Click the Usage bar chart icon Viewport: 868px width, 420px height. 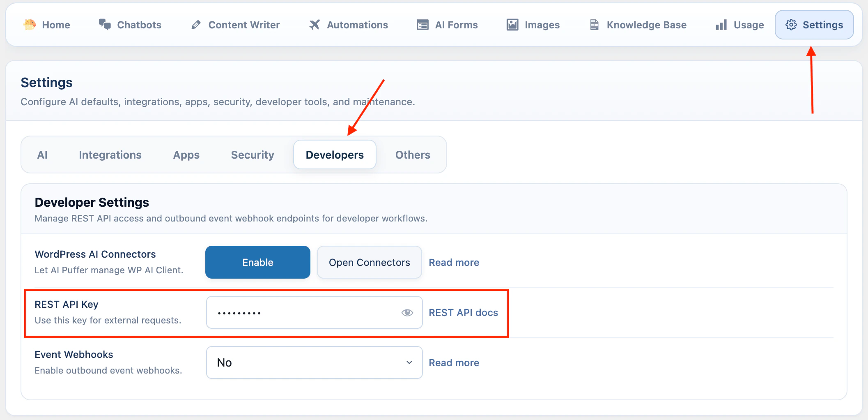tap(721, 25)
